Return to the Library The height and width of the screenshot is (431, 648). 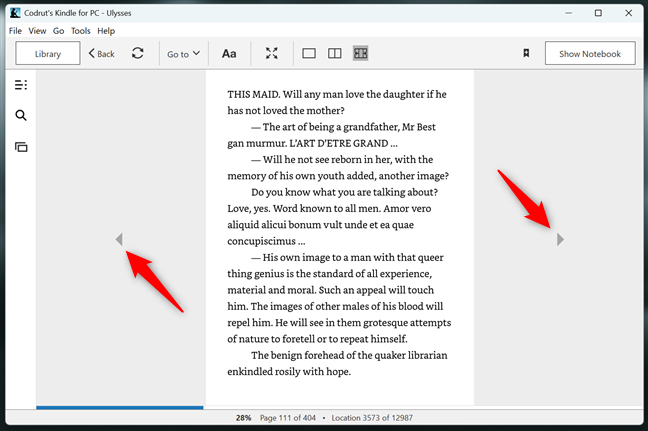pos(48,53)
